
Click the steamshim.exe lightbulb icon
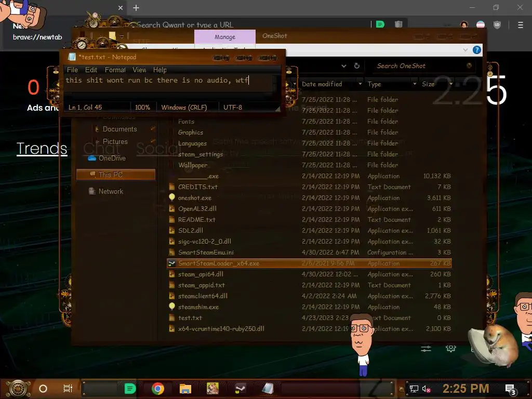click(x=172, y=307)
